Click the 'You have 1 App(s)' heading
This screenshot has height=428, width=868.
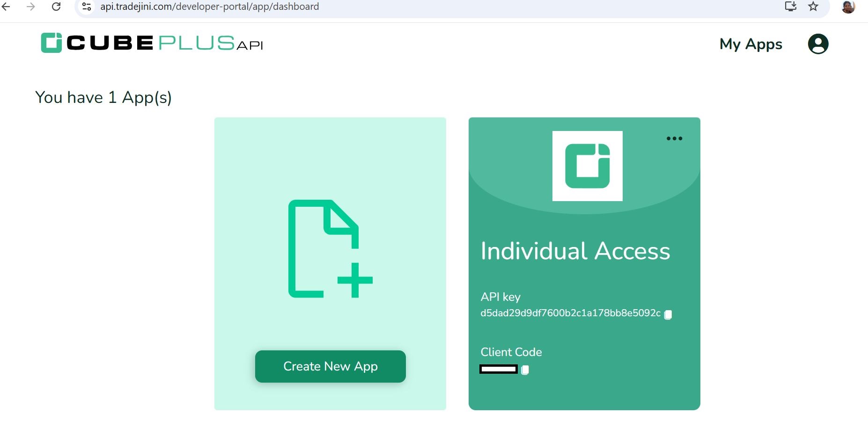[103, 97]
